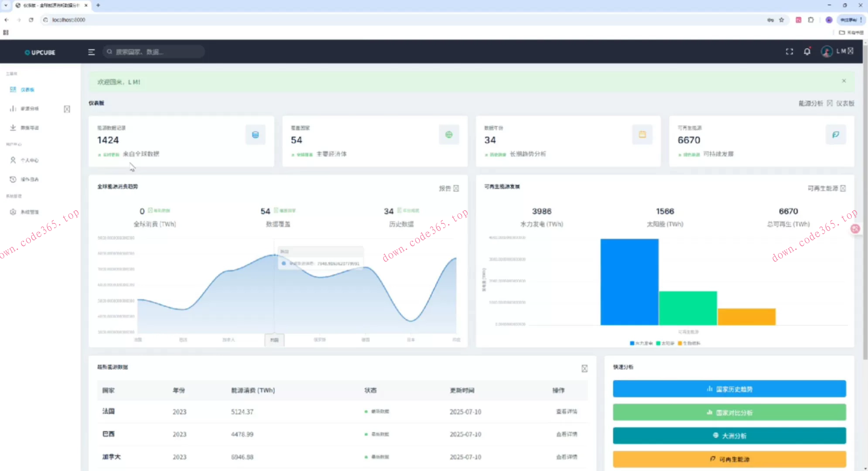
Task: Click the globe icon on 54 card
Action: pos(449,135)
